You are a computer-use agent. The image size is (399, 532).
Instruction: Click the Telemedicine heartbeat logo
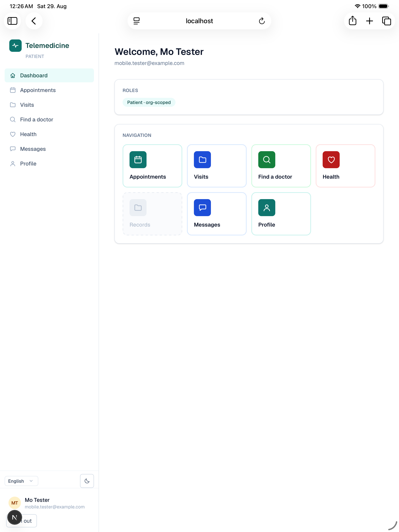[15, 45]
